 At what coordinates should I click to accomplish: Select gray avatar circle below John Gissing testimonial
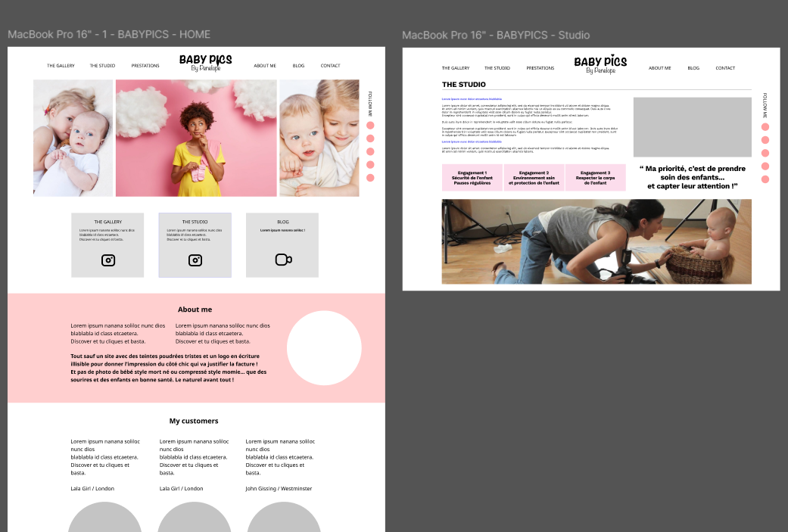284,516
